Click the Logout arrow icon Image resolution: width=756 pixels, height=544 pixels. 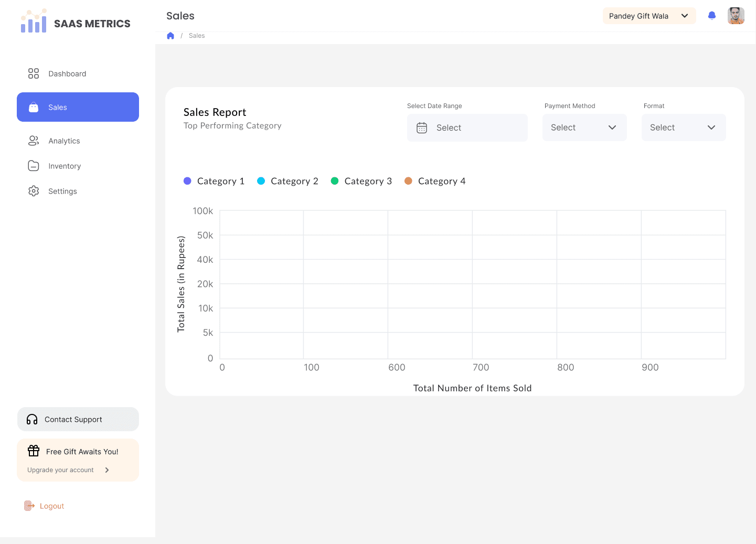pos(29,506)
